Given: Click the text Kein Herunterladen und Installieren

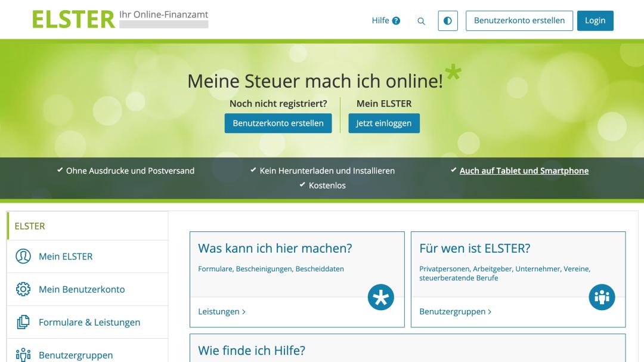Looking at the screenshot, I should coord(327,171).
